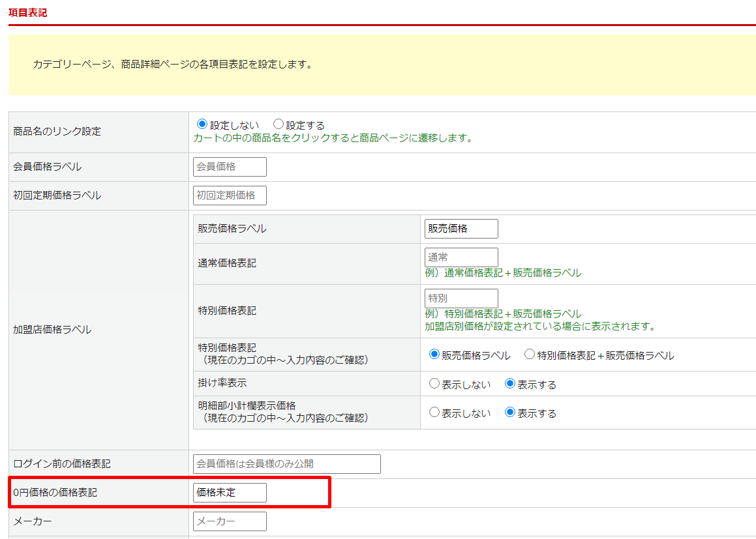Click the 0円価格の価格表記 field with 価格未定

230,493
